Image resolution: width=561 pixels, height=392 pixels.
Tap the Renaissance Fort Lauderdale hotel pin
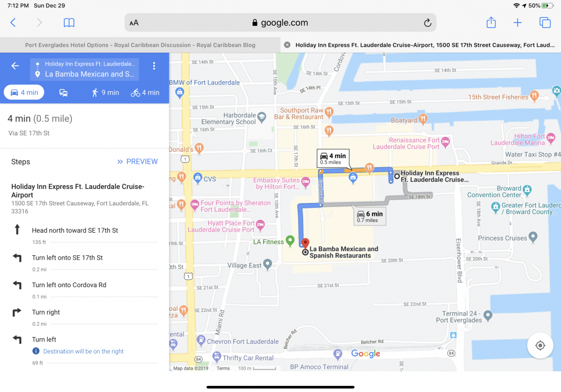pos(445,142)
